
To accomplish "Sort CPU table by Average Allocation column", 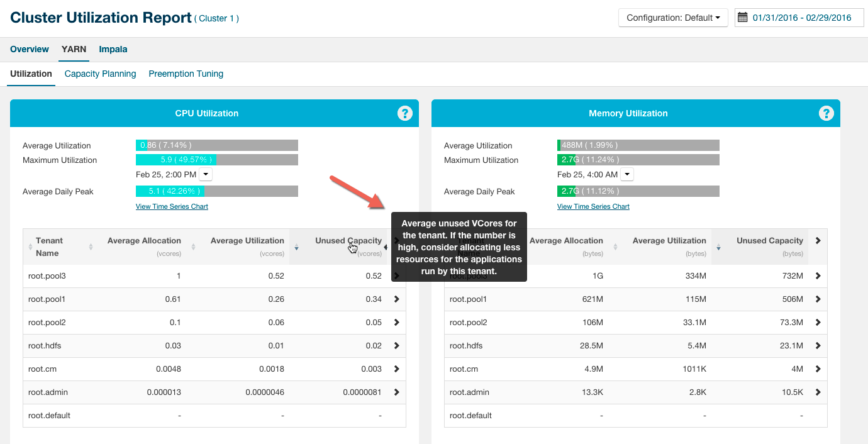I will pyautogui.click(x=144, y=241).
